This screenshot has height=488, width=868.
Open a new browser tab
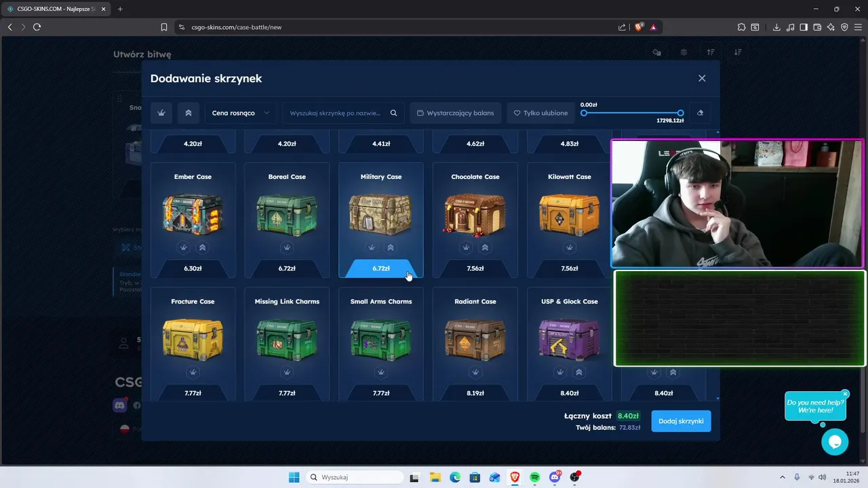(120, 9)
